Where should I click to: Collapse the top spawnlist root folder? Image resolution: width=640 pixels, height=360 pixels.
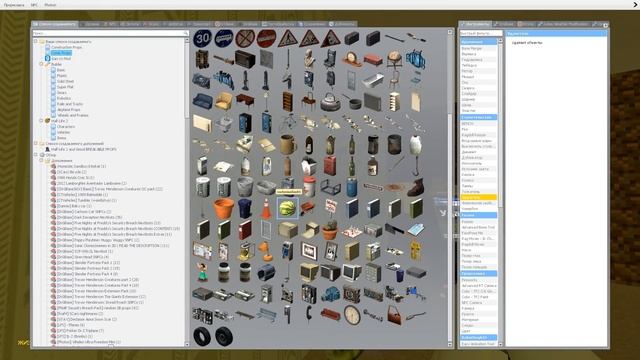[x=36, y=41]
